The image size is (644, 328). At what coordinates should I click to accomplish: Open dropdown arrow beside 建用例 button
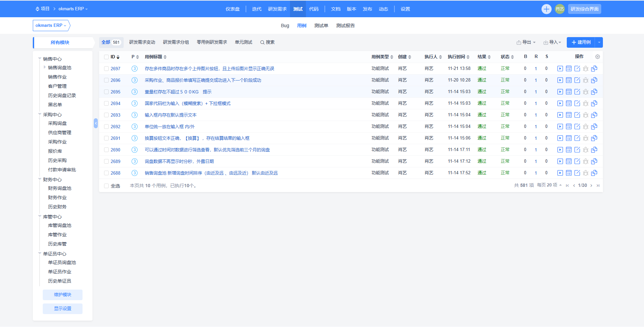coord(599,42)
